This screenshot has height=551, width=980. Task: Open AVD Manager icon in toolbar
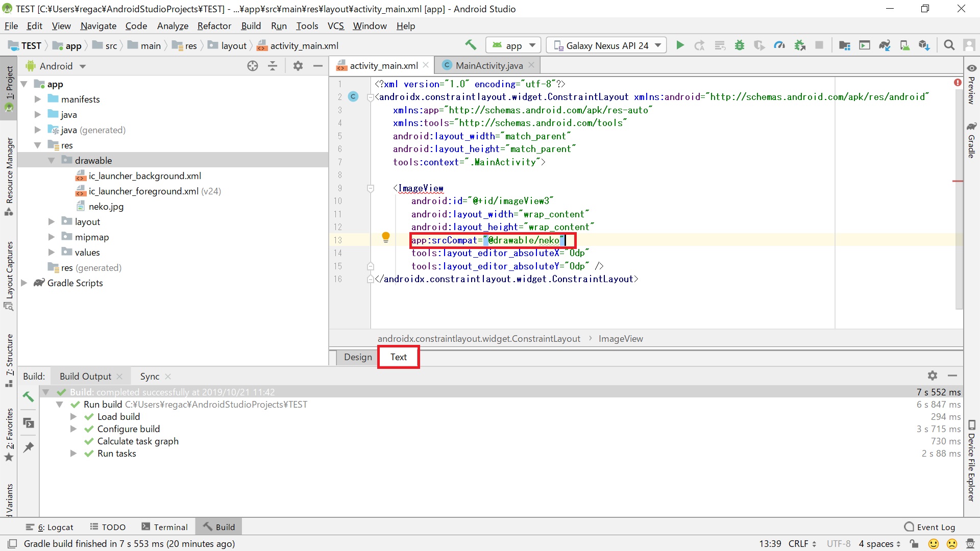904,45
